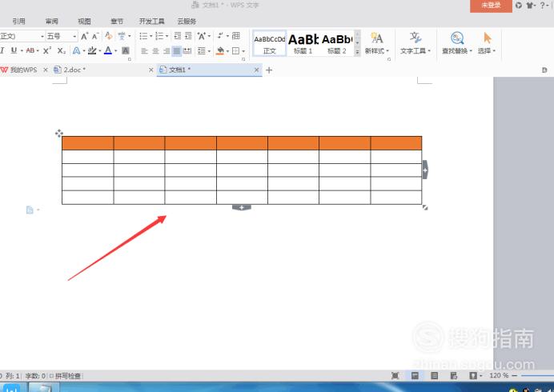The height and width of the screenshot is (392, 554).
Task: Toggle superscript X² formatting
Action: 47,51
